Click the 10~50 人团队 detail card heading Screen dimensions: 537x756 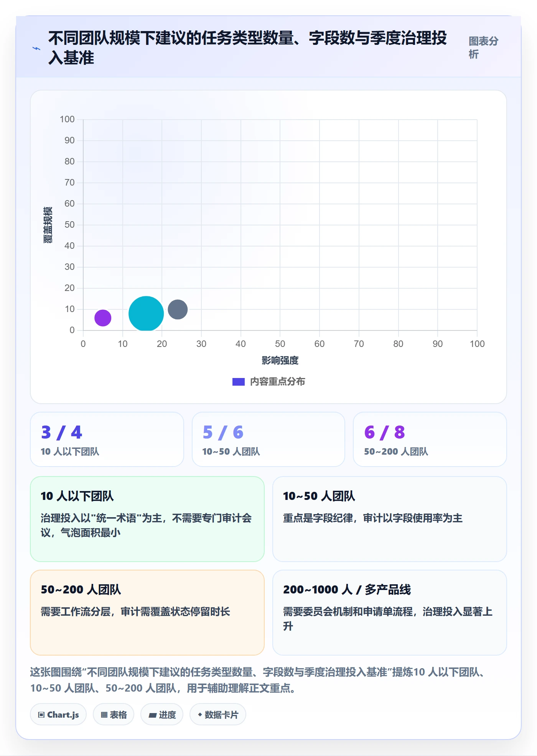319,496
